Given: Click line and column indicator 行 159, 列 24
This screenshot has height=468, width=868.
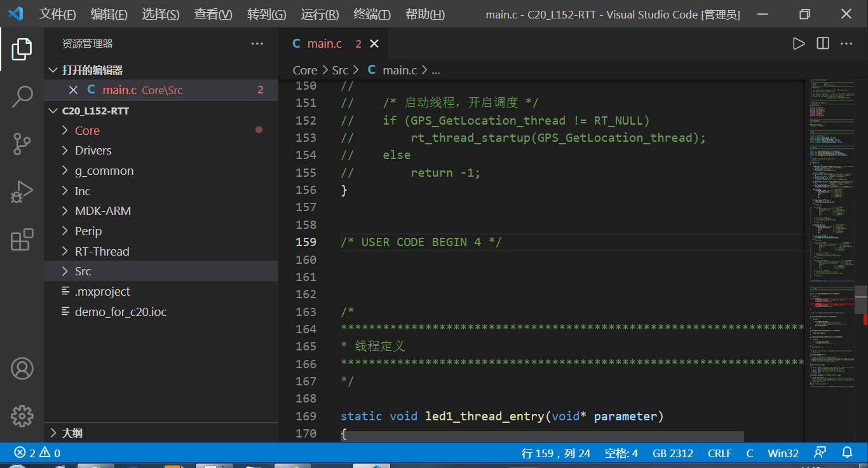Looking at the screenshot, I should point(556,453).
